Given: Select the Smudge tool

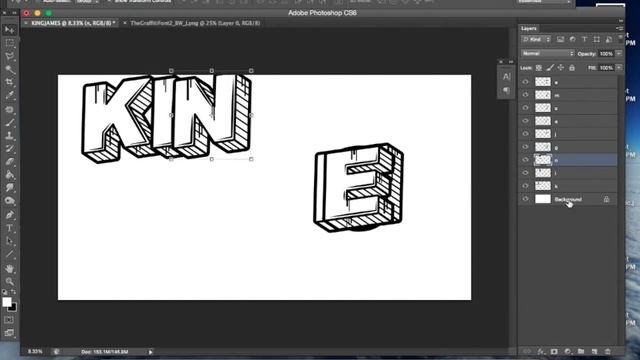Looking at the screenshot, I should point(9,188).
